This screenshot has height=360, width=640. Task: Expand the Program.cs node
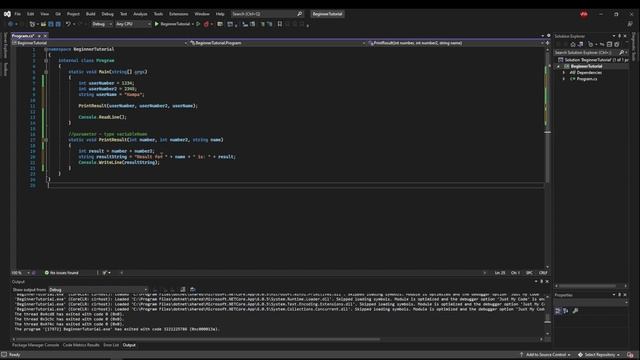click(x=564, y=79)
